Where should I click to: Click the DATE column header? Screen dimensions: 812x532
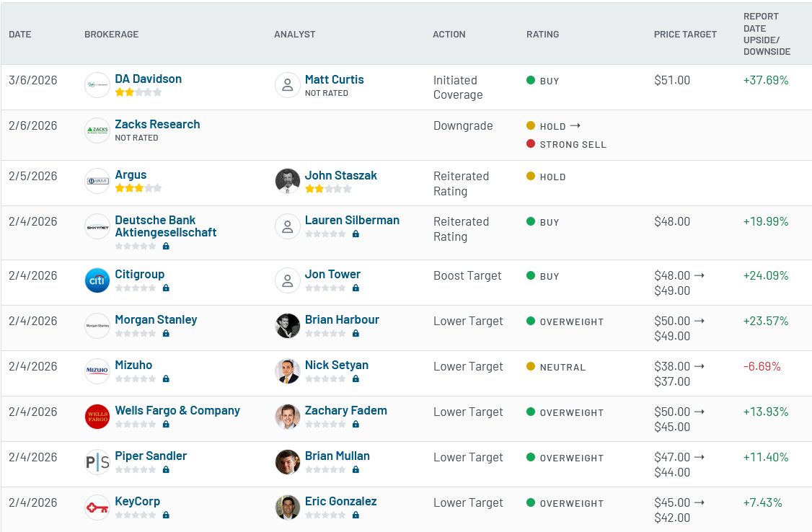[x=20, y=34]
